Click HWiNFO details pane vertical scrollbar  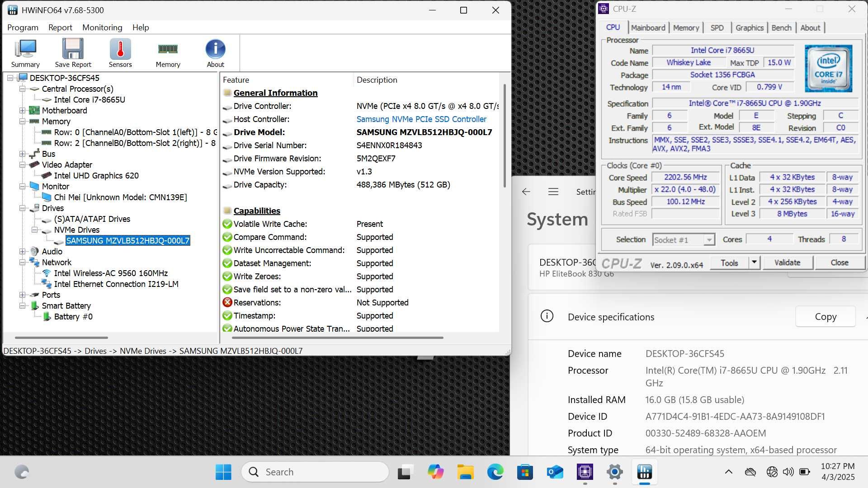point(505,136)
